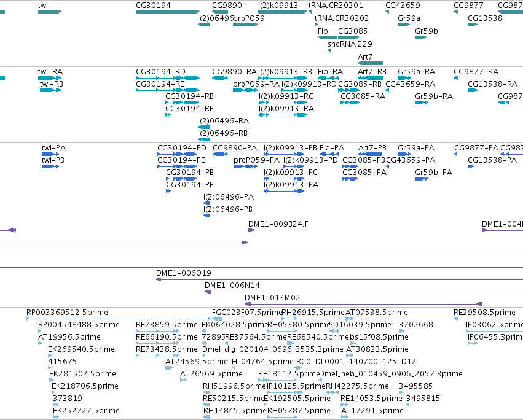The width and height of the screenshot is (523, 420).
Task: Click the DME1-013M02 clone
Action: click(364, 304)
